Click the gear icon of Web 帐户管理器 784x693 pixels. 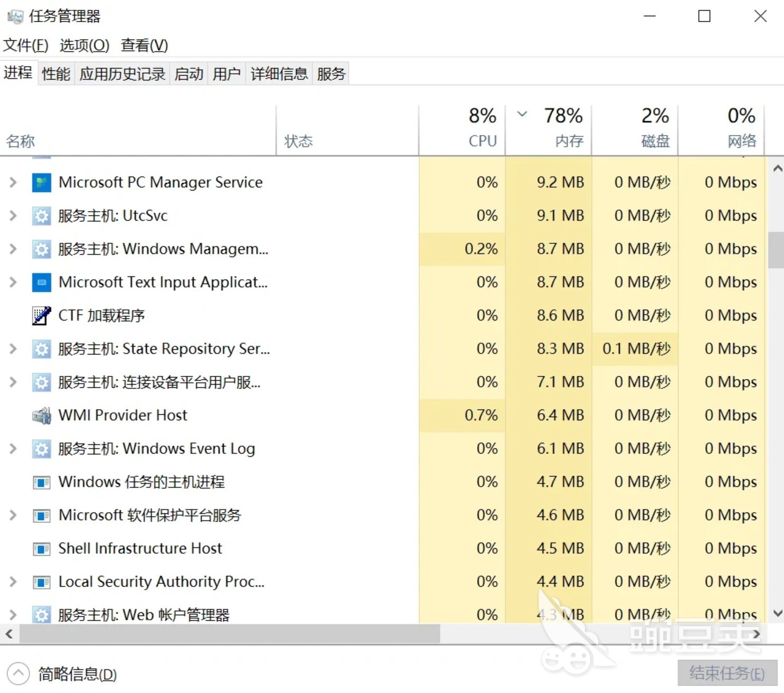(x=41, y=615)
